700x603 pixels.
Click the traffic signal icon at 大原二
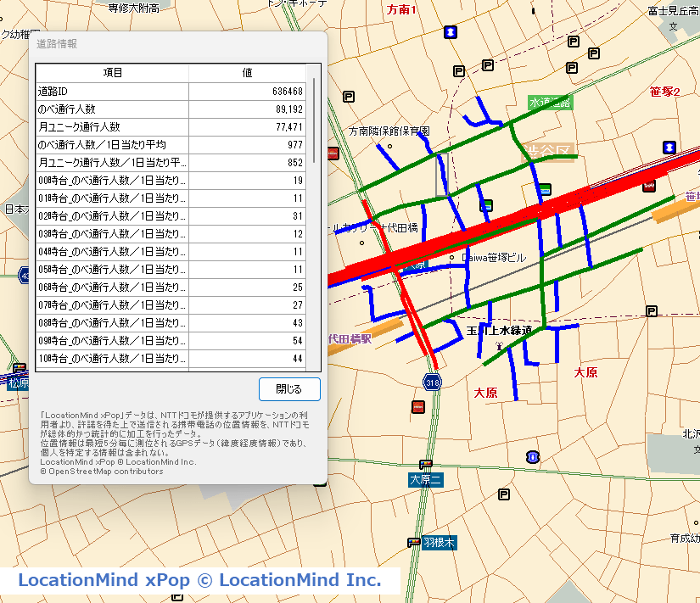click(x=426, y=465)
